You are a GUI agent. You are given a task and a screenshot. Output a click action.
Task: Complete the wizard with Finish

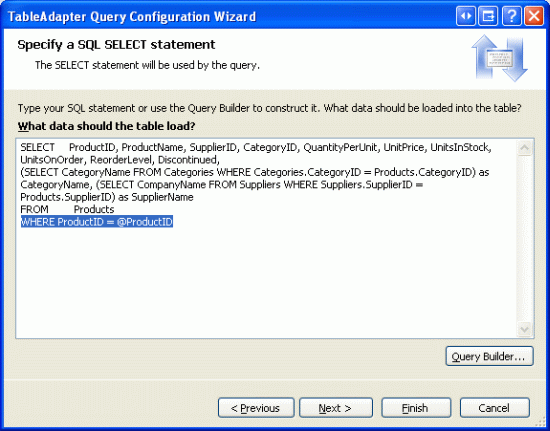pyautogui.click(x=416, y=408)
